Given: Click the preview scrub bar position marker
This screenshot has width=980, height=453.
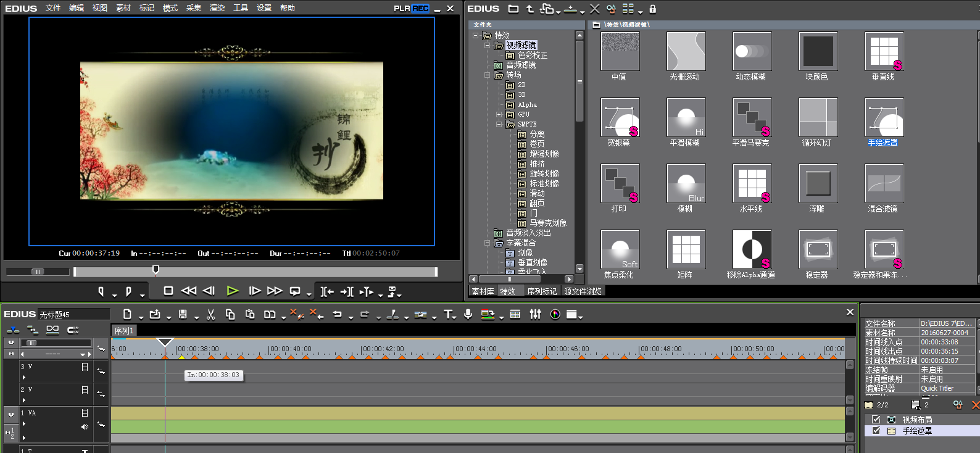Looking at the screenshot, I should click(156, 270).
